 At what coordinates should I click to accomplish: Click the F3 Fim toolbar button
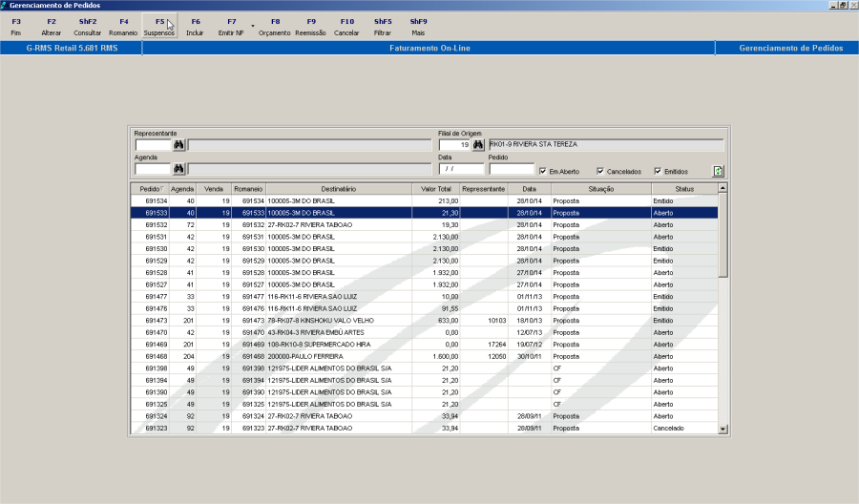(x=16, y=27)
